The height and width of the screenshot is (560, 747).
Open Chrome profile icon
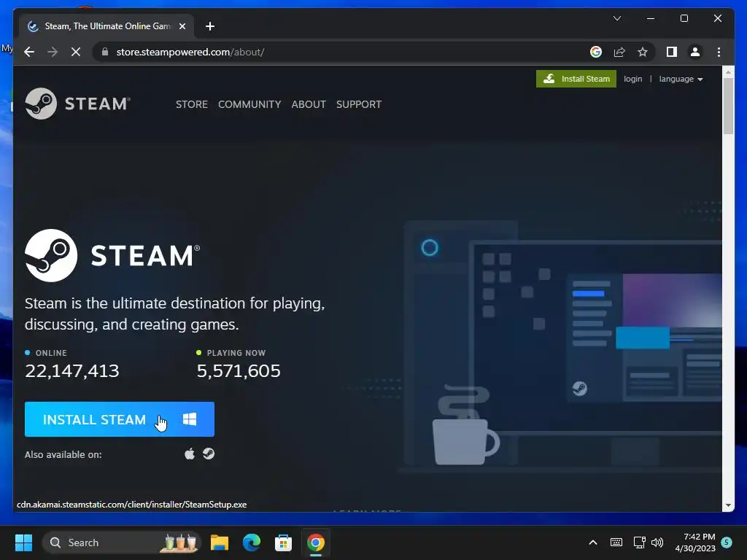[695, 52]
